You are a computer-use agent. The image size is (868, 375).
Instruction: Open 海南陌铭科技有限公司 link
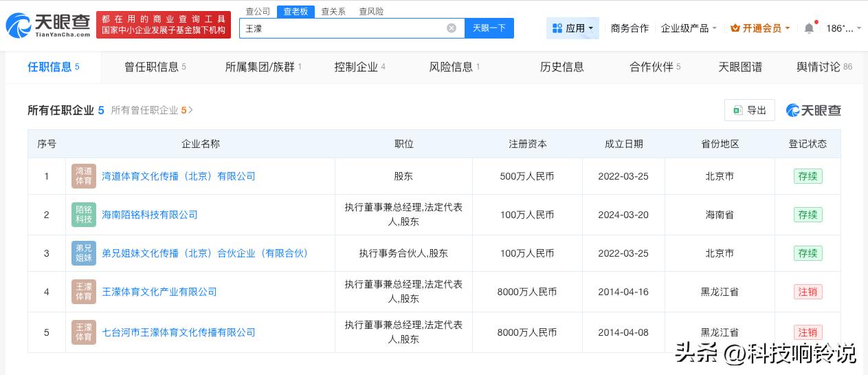(150, 215)
